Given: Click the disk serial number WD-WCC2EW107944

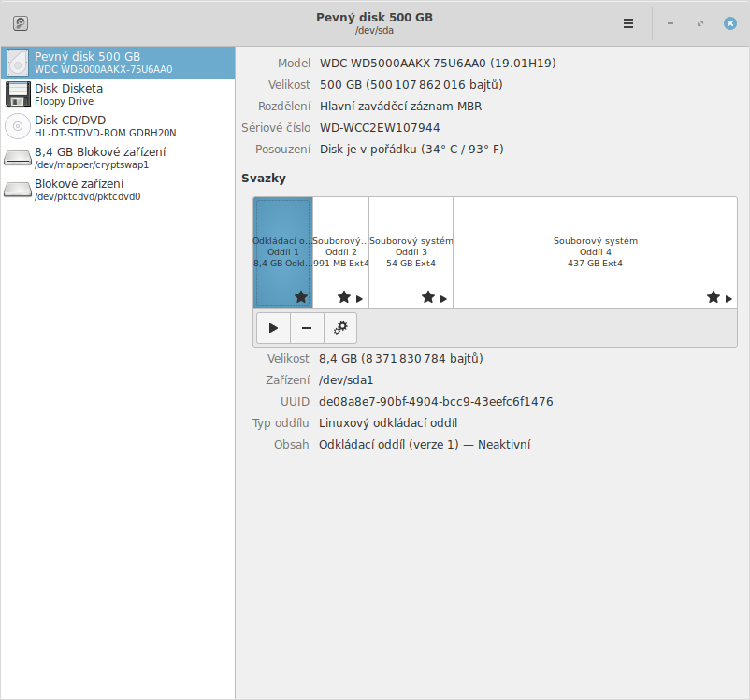Looking at the screenshot, I should click(x=380, y=127).
